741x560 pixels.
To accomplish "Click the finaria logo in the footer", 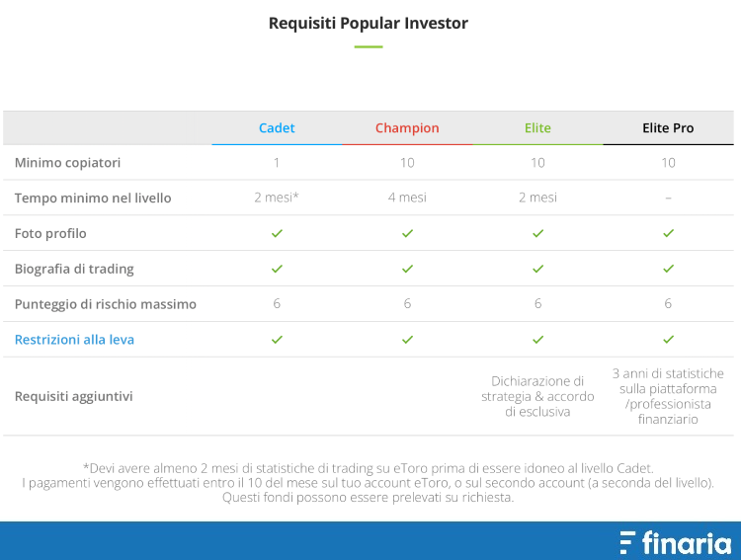I will 676,542.
